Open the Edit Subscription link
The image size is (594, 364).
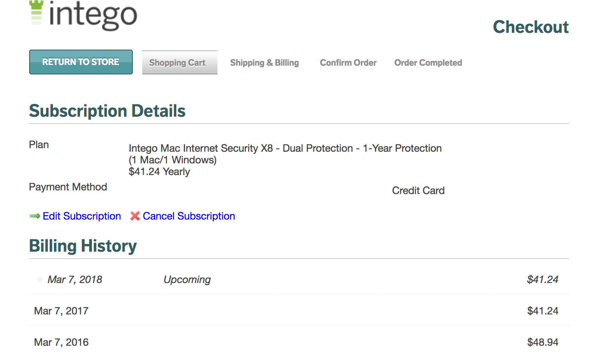[x=82, y=216]
